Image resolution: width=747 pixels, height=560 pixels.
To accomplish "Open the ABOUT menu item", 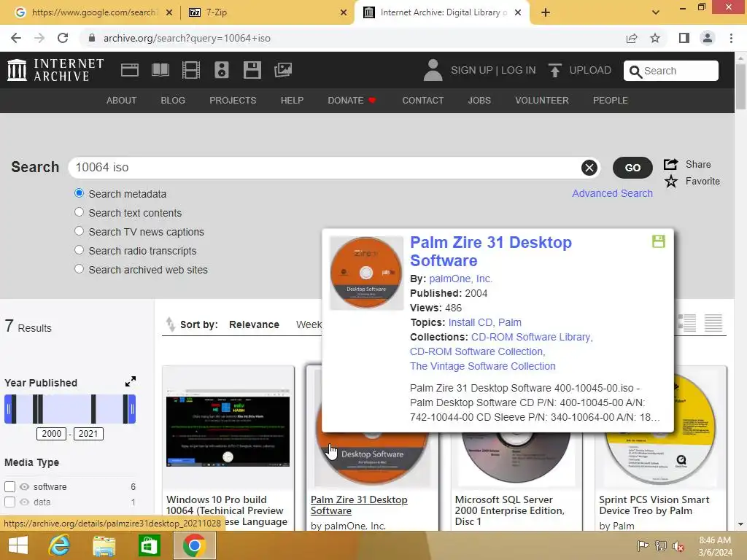I will [122, 101].
